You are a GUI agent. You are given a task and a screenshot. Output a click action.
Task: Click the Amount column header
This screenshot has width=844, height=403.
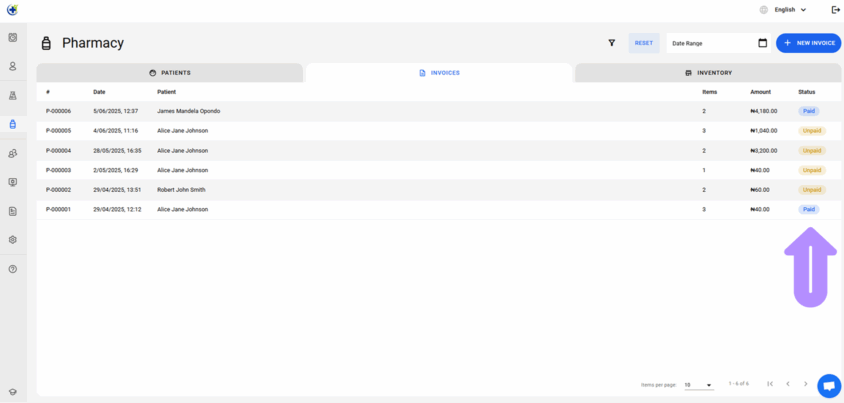coord(761,92)
